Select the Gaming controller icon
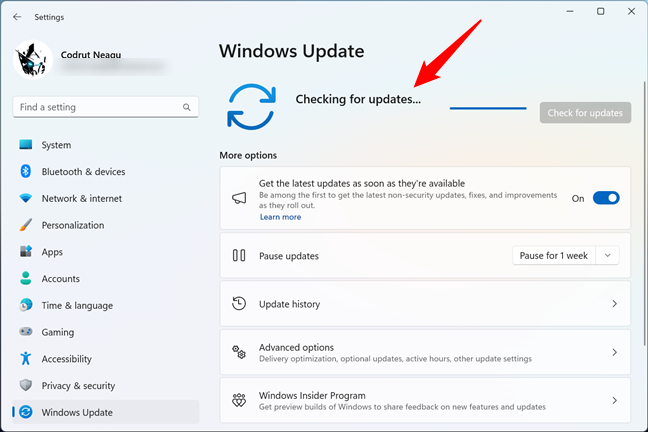 [x=26, y=332]
